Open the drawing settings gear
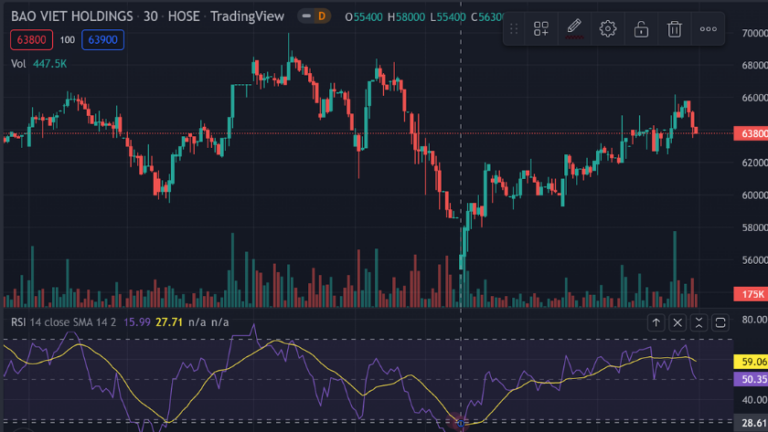768x432 pixels. click(608, 29)
